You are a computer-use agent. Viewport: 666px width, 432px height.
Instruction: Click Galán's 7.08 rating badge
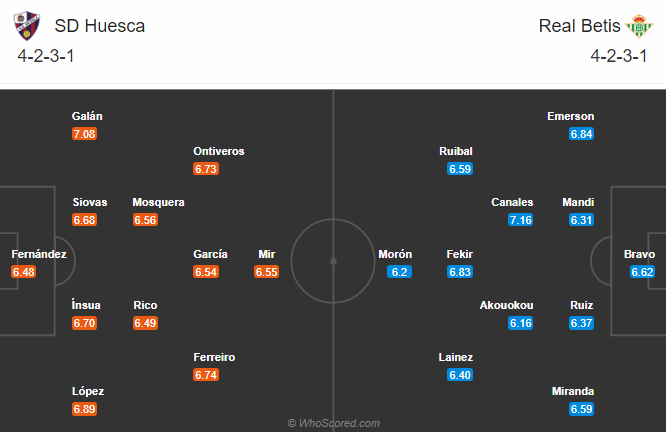85,134
